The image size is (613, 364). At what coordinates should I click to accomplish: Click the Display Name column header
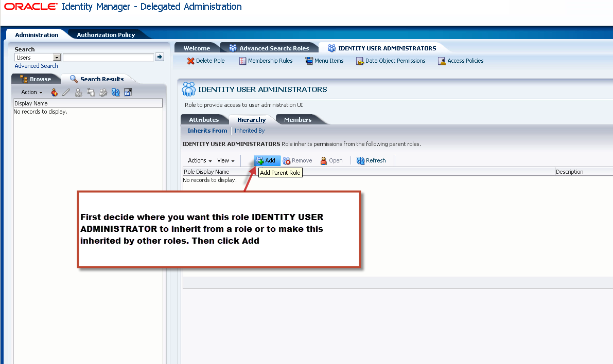[x=88, y=103]
